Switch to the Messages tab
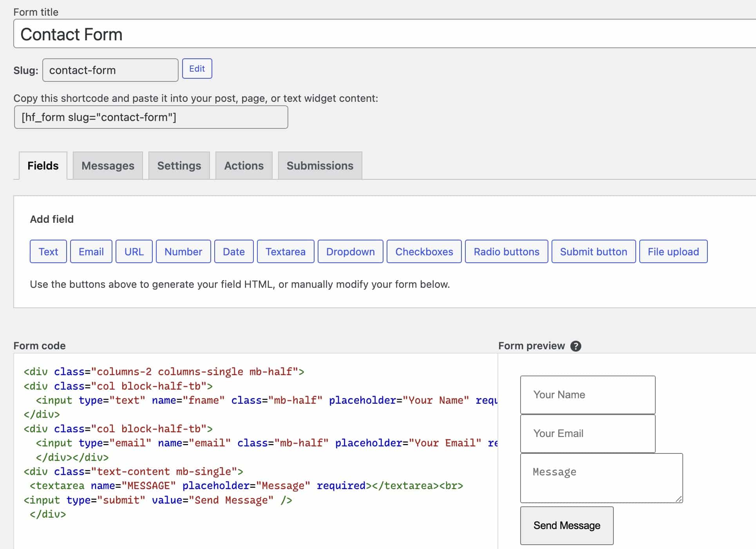Viewport: 756px width, 549px height. tap(108, 165)
